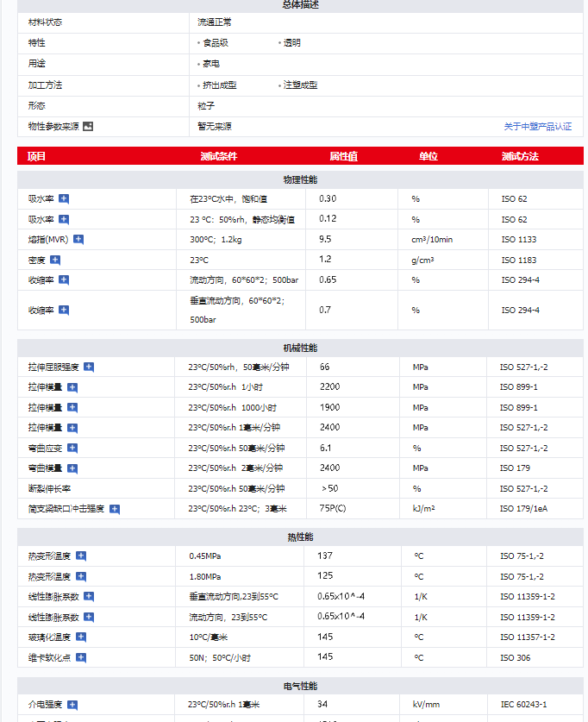
Task: Click the plus icon next to 弯曲应变
Action: click(72, 449)
